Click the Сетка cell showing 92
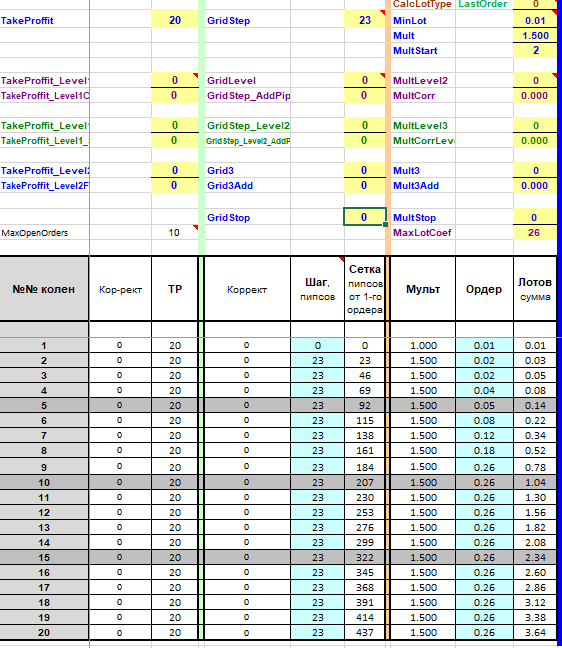 [365, 405]
